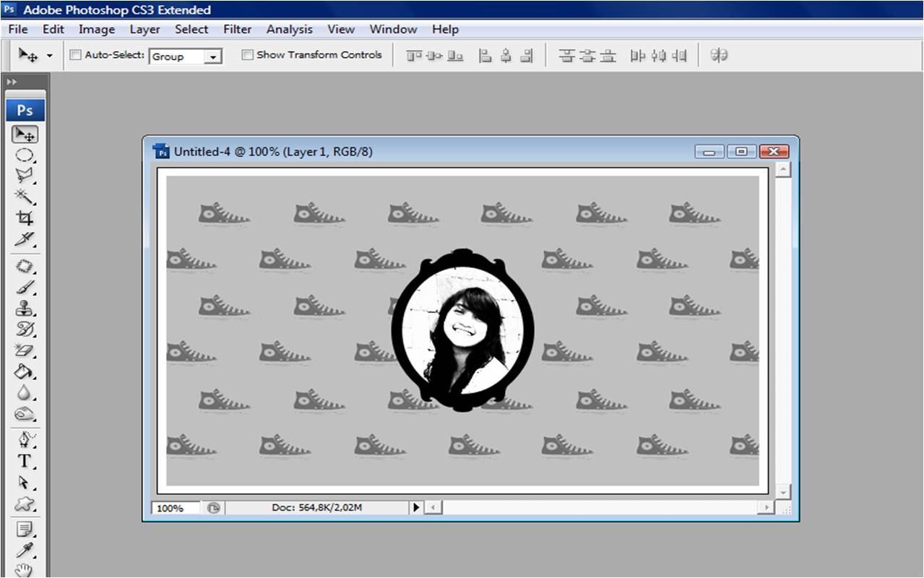Click vertical scrollbar down arrow in document

[783, 491]
